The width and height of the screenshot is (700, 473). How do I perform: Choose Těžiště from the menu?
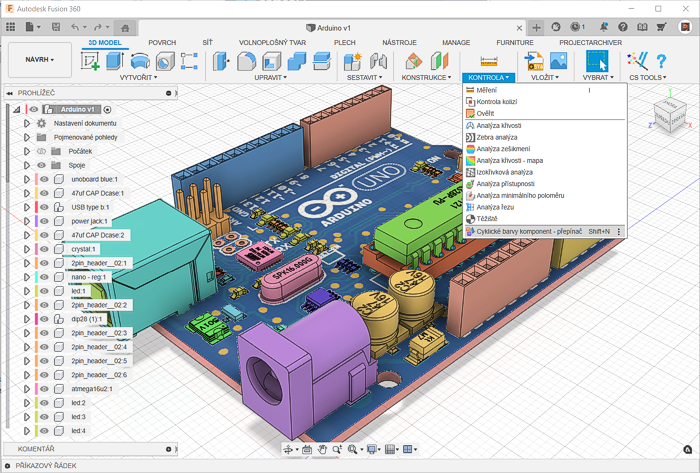(x=545, y=219)
